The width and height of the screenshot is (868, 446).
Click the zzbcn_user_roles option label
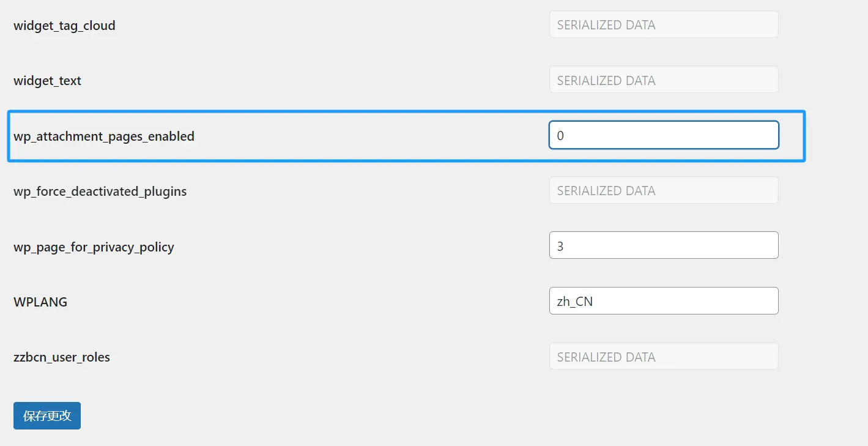coord(62,357)
